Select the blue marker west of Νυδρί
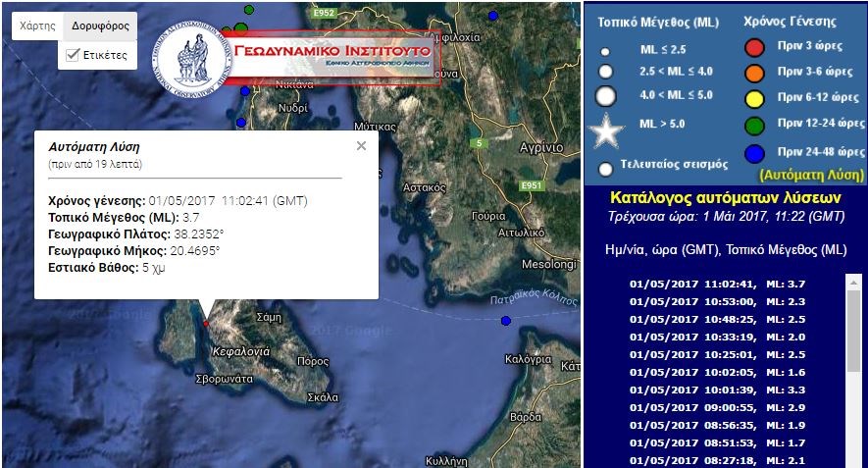This screenshot has height=468, width=868. click(x=240, y=122)
